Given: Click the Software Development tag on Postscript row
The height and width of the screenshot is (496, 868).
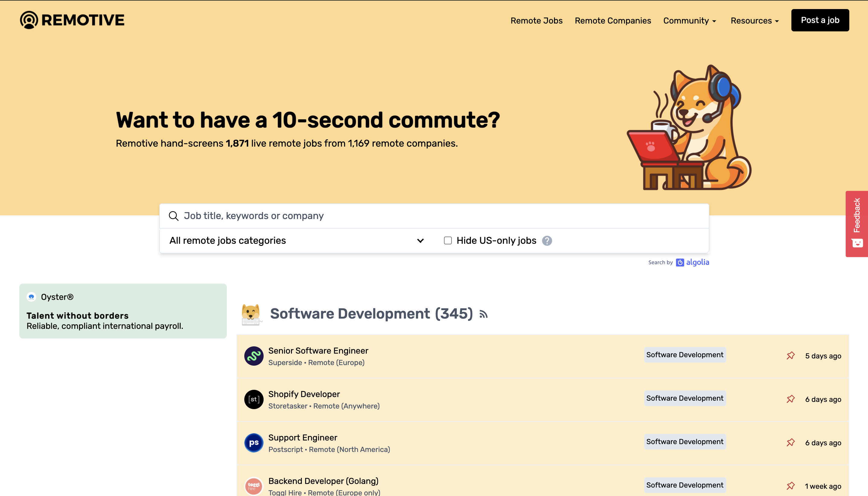Looking at the screenshot, I should coord(685,442).
